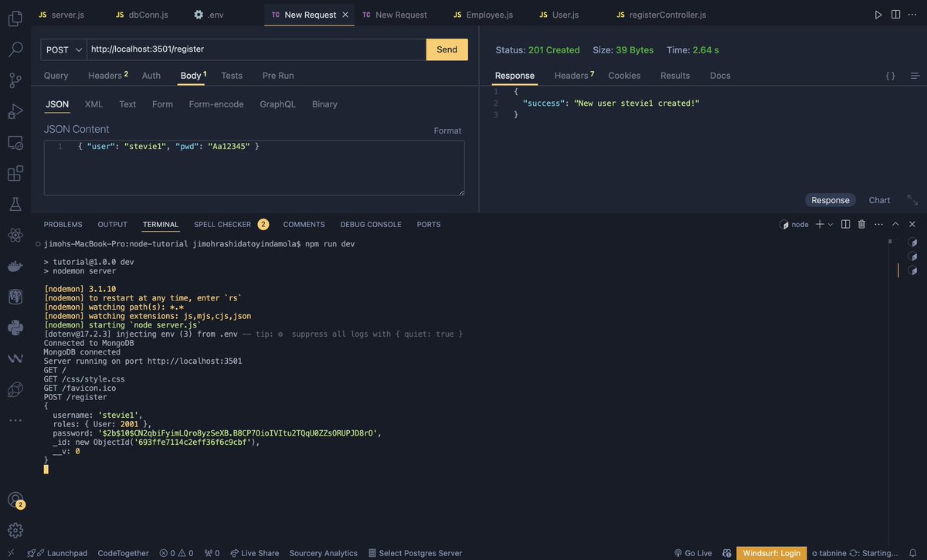This screenshot has width=927, height=560.
Task: Select Form-encode body type
Action: point(216,104)
